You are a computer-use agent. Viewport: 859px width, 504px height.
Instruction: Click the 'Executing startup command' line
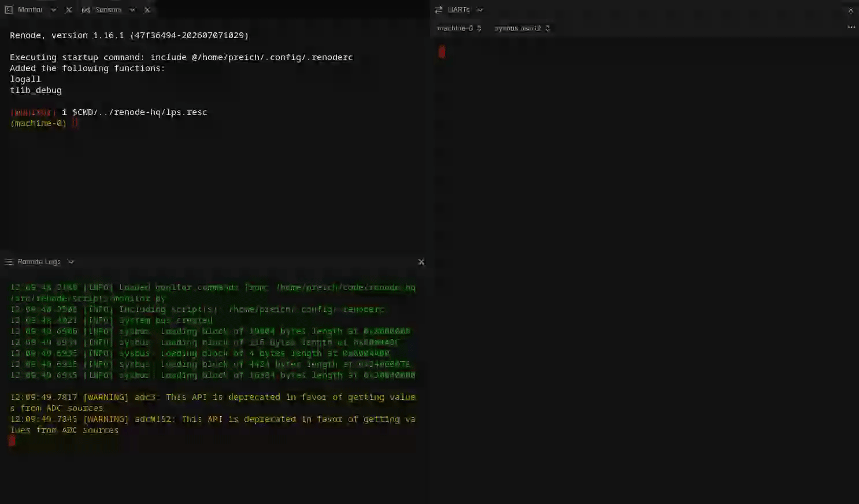click(x=181, y=57)
